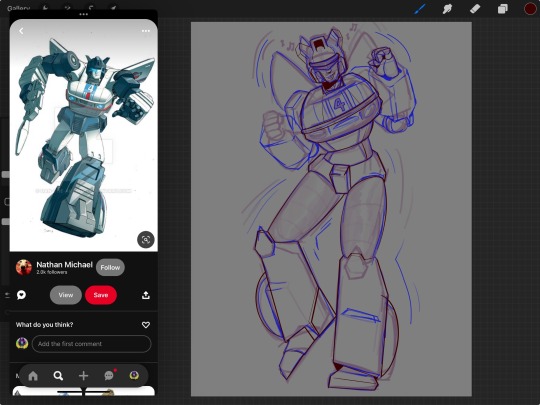Open Procreate Actions wrench menu
Screen dimensions: 540x405
(45, 8)
